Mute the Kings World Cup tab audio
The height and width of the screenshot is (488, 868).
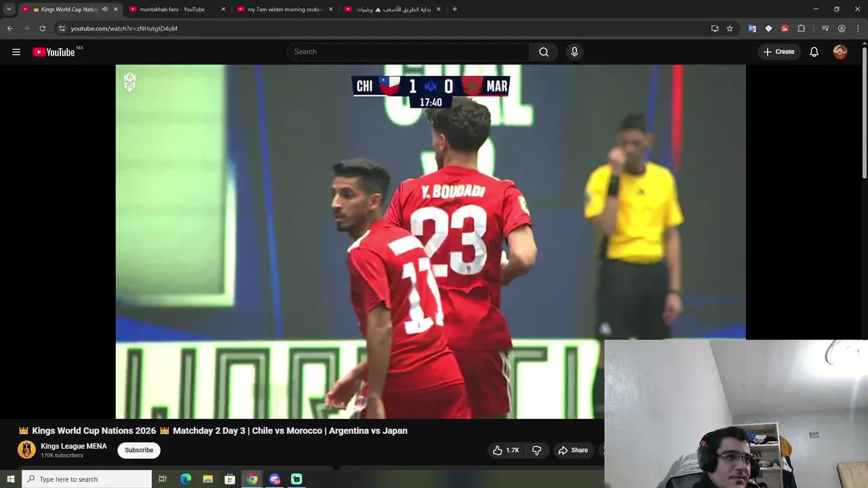click(104, 9)
